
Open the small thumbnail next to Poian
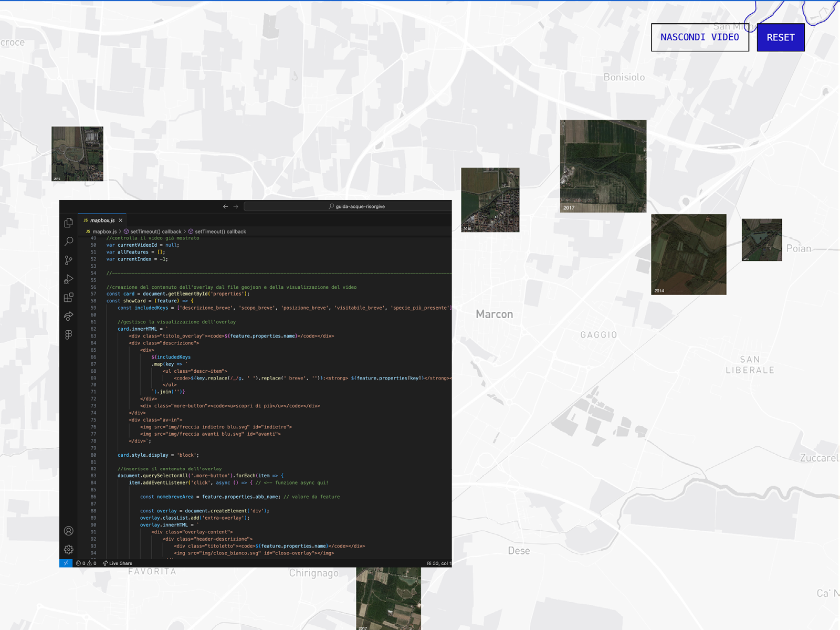[x=762, y=240]
